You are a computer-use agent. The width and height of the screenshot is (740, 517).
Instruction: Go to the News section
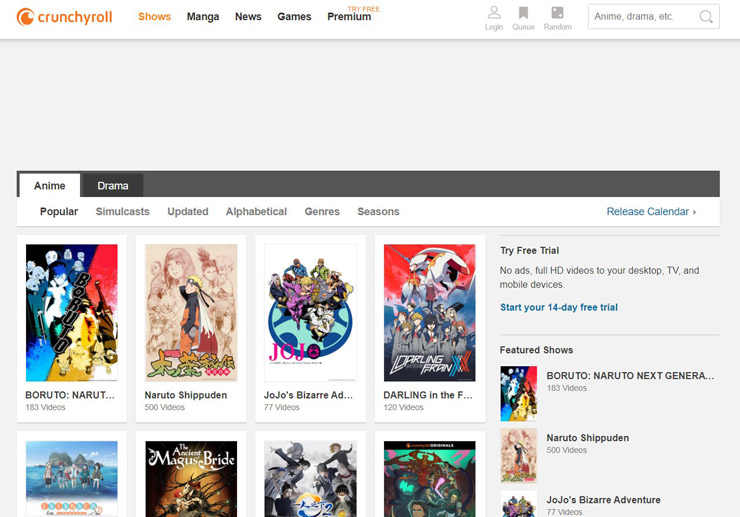[x=248, y=17]
